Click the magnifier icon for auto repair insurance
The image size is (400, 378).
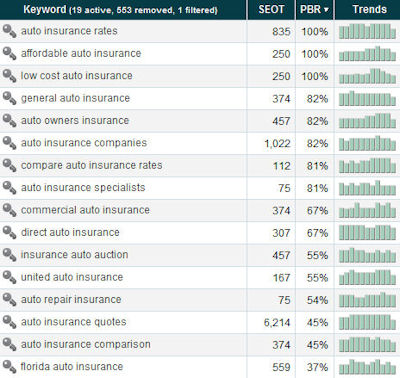pyautogui.click(x=9, y=300)
